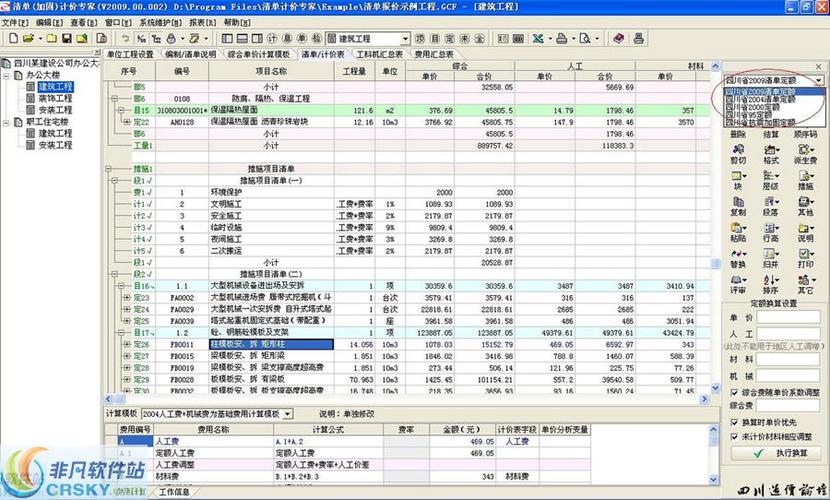The height and width of the screenshot is (500, 830).
Task: Undo the last action in the toolbar
Action: (x=125, y=39)
